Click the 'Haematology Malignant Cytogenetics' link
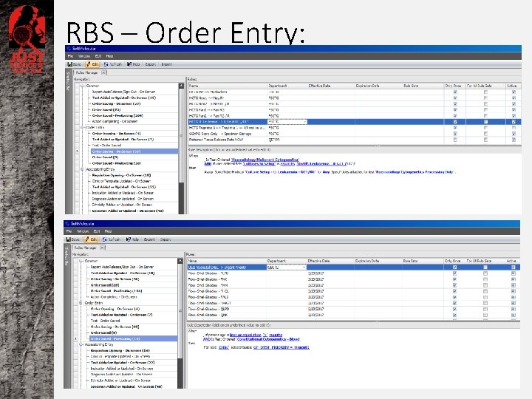 point(265,160)
